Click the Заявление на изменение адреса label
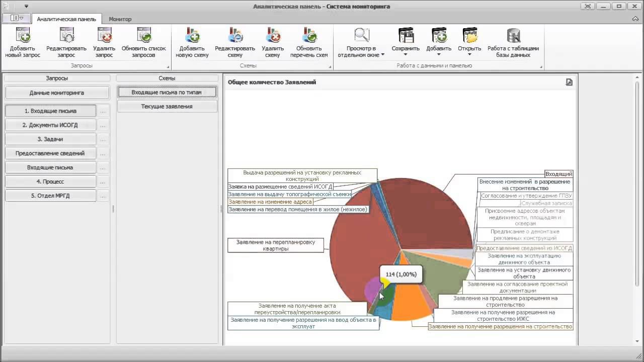 tap(270, 202)
